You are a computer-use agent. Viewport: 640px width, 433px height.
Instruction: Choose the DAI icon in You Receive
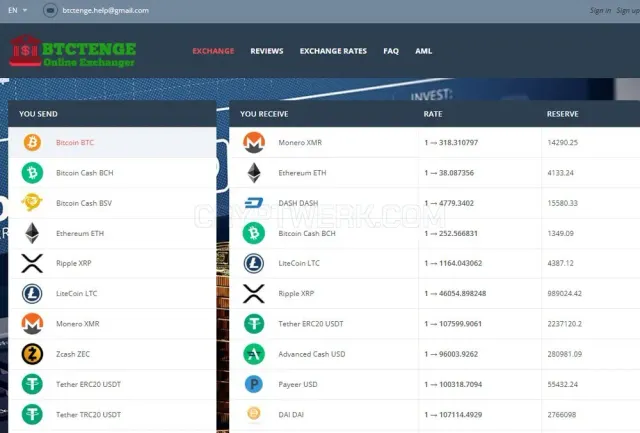254,413
